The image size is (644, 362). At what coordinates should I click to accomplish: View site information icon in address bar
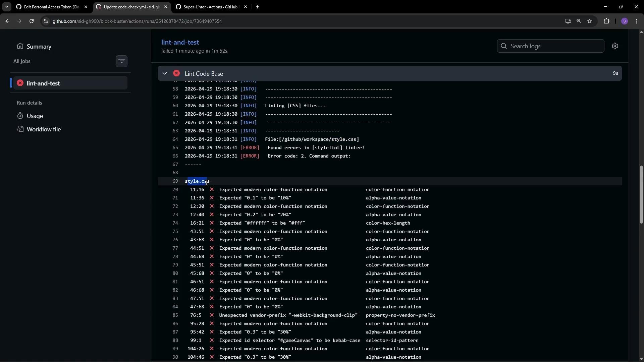pos(46,21)
